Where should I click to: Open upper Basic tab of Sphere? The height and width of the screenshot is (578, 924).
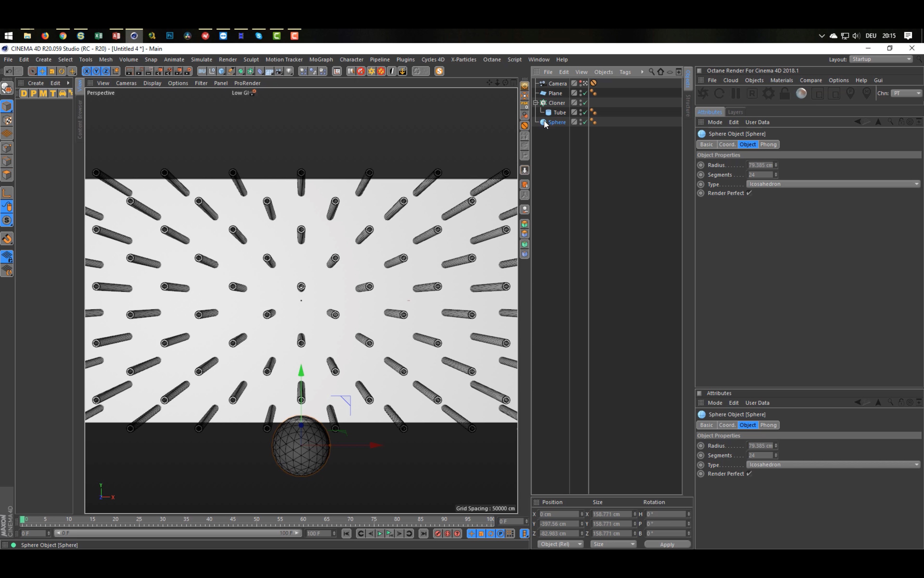[x=706, y=144]
